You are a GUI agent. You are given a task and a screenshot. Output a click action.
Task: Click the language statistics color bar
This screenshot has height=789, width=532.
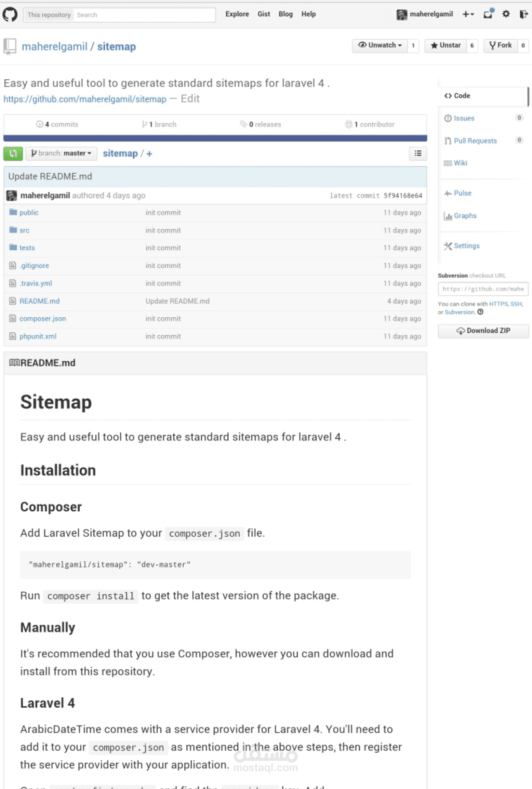coord(215,138)
